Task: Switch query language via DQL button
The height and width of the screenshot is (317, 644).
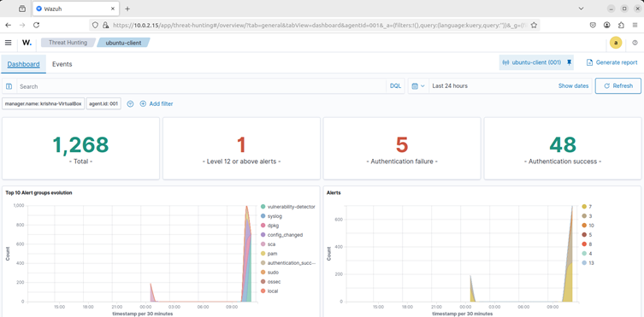Action: [395, 86]
